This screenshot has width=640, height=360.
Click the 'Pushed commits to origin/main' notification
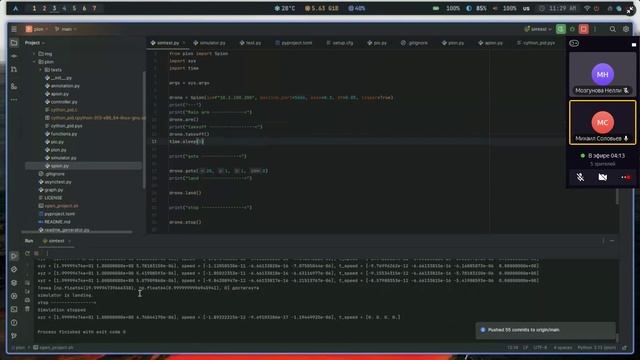pyautogui.click(x=545, y=330)
